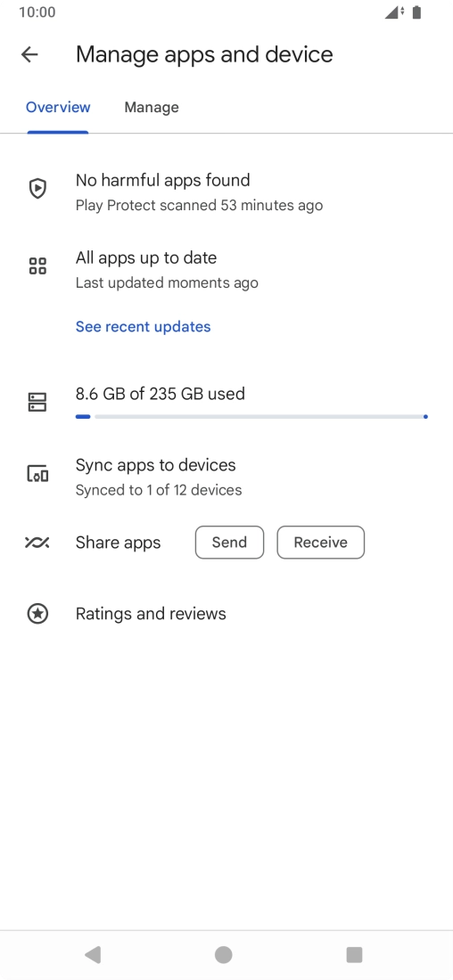Tap the share apps icon
The image size is (453, 980).
(x=37, y=543)
